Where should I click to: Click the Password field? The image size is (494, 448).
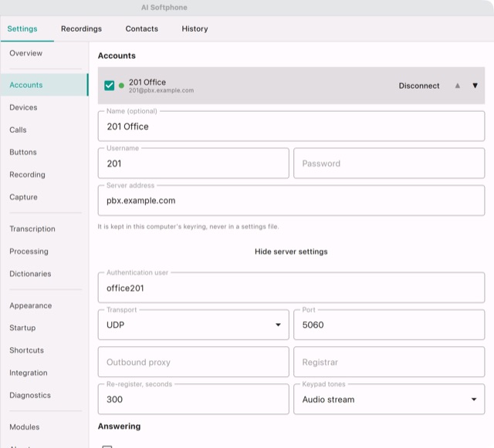point(389,163)
